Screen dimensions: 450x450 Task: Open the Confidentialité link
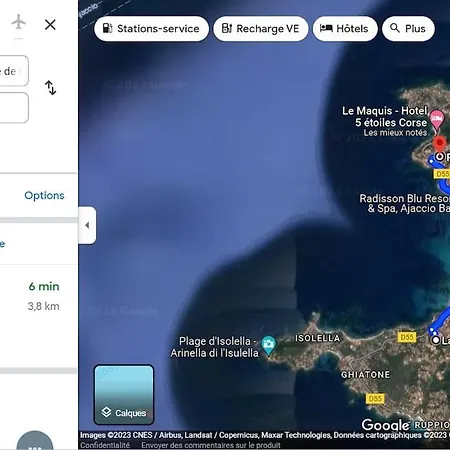[105, 445]
